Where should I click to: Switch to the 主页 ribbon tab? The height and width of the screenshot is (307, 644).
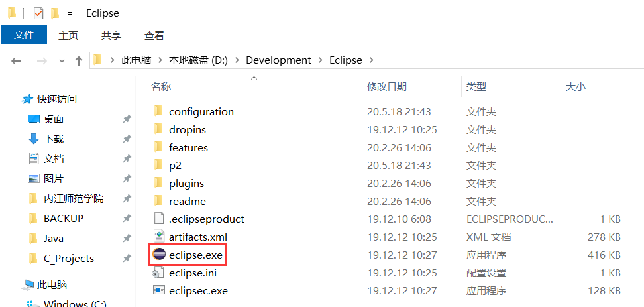click(68, 35)
